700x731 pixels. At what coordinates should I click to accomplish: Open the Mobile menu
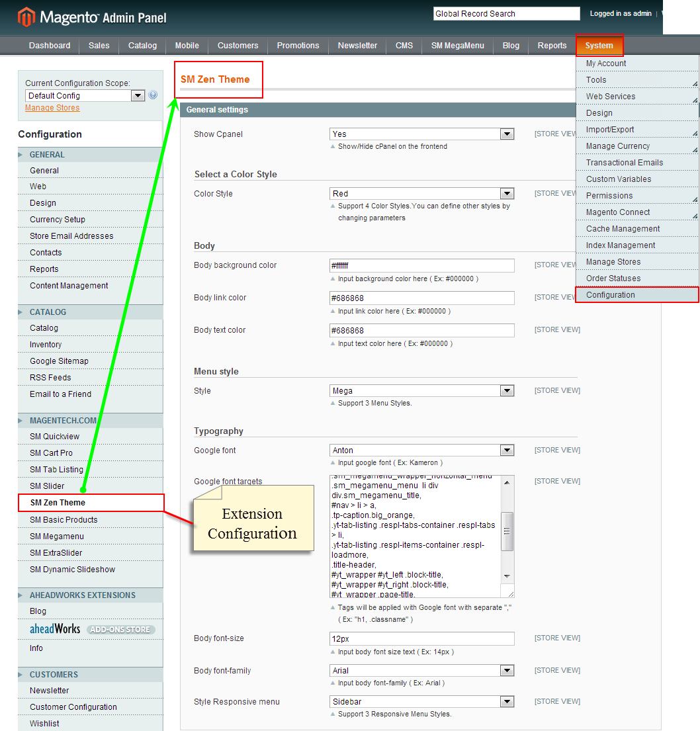[x=187, y=45]
